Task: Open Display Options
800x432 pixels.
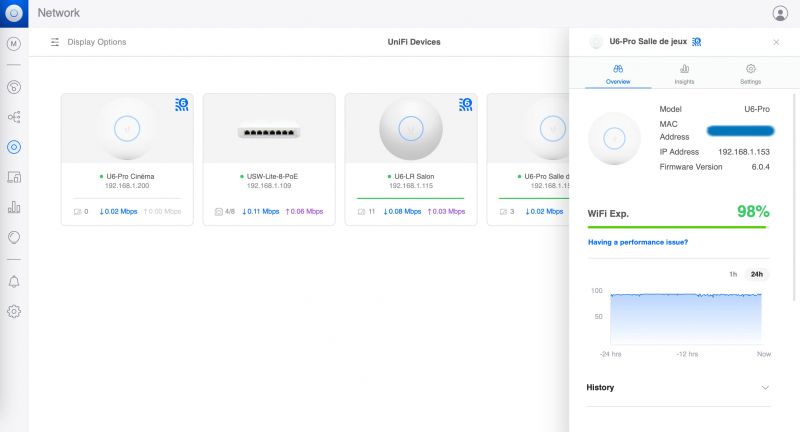Action: click(x=96, y=42)
